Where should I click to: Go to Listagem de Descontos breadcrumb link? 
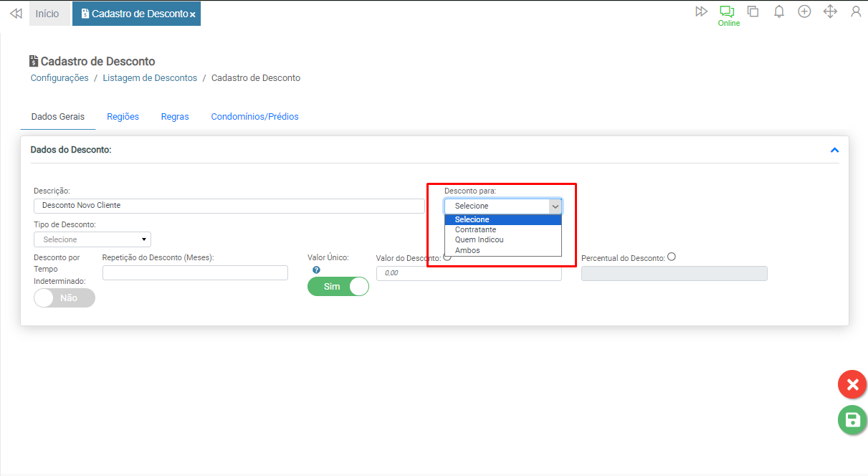[149, 78]
